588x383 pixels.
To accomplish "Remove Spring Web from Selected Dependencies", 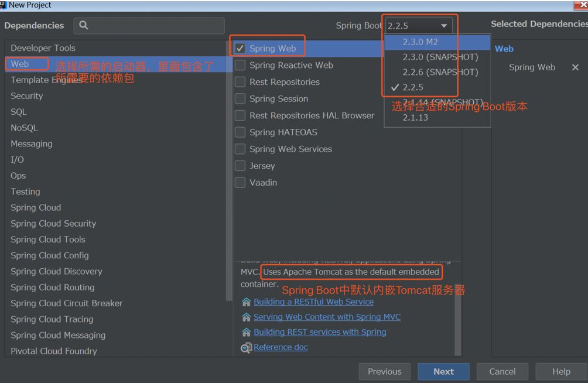I will coord(575,67).
